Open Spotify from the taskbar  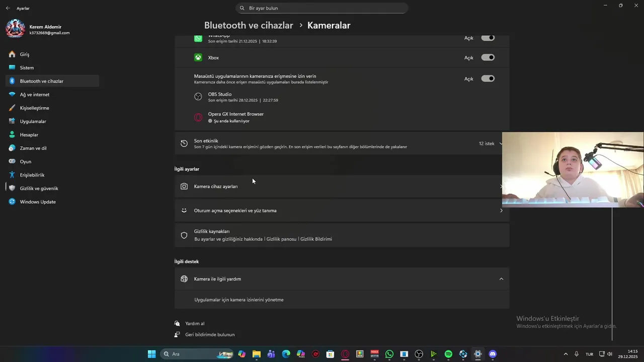tap(448, 354)
